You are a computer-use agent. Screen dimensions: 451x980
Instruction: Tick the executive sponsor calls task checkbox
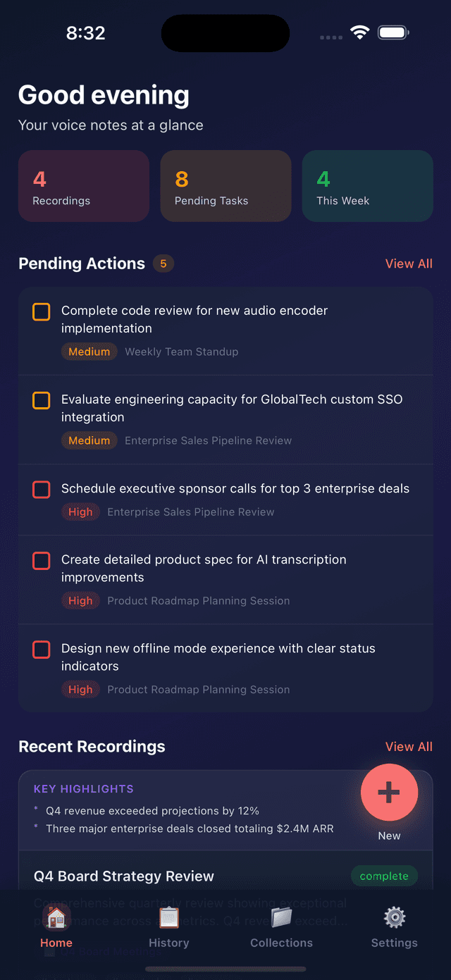(42, 489)
